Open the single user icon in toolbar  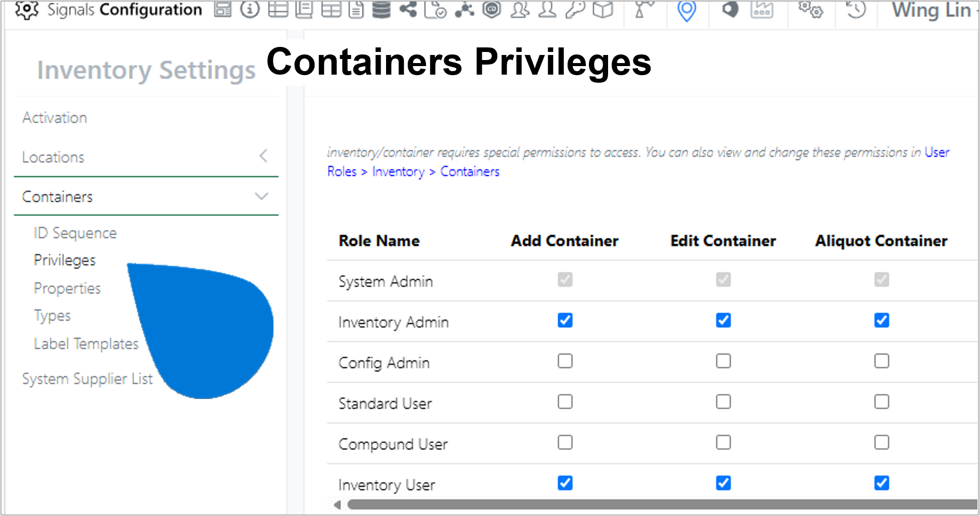click(x=547, y=9)
